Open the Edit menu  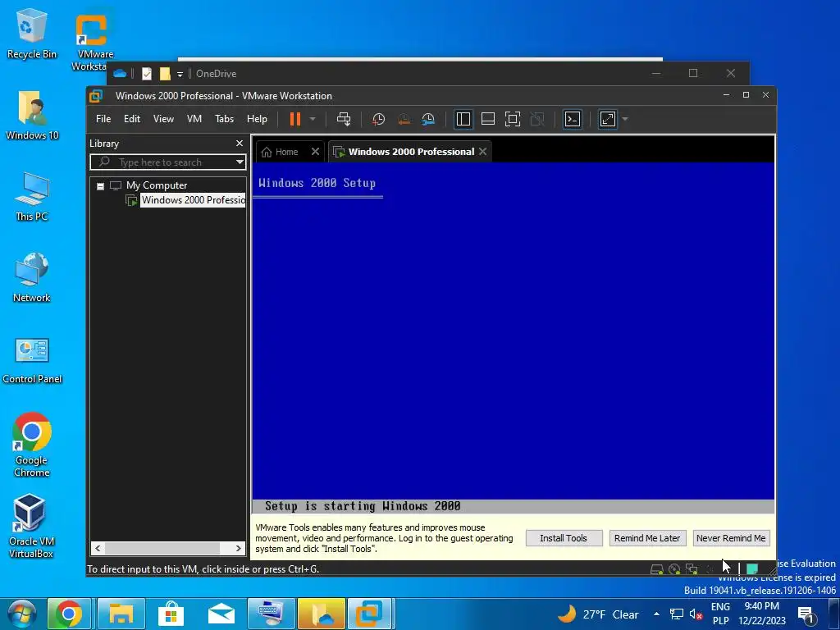[x=132, y=119]
